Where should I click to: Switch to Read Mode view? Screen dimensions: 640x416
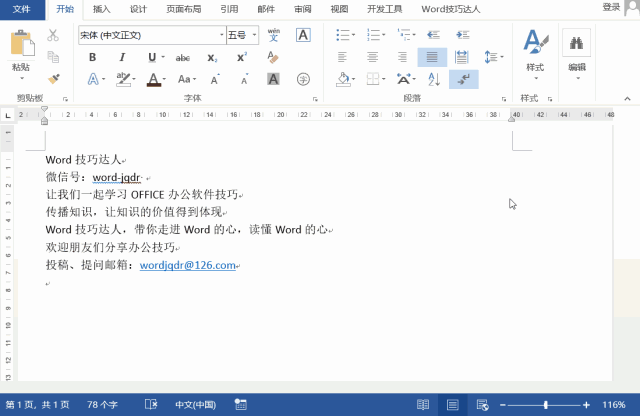pyautogui.click(x=423, y=405)
